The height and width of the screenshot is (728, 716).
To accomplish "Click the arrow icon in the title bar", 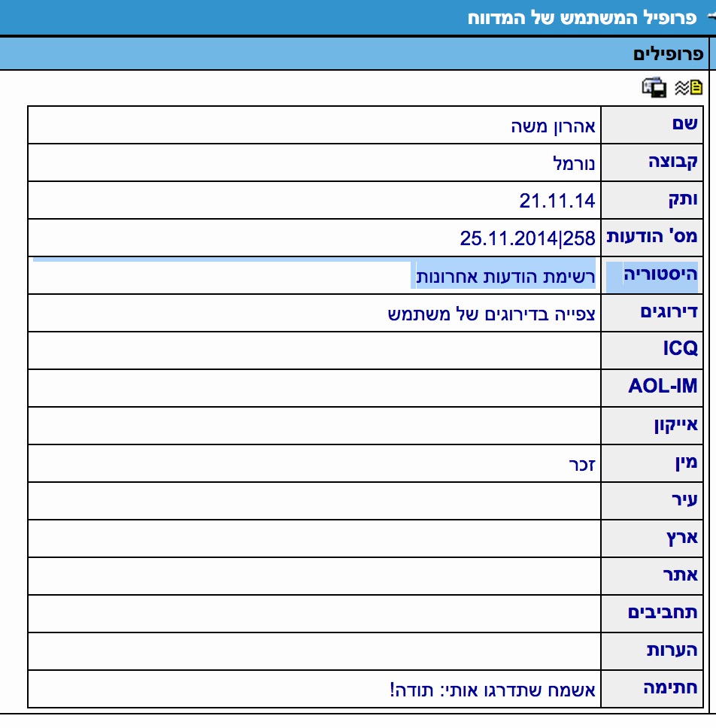I will click(708, 17).
